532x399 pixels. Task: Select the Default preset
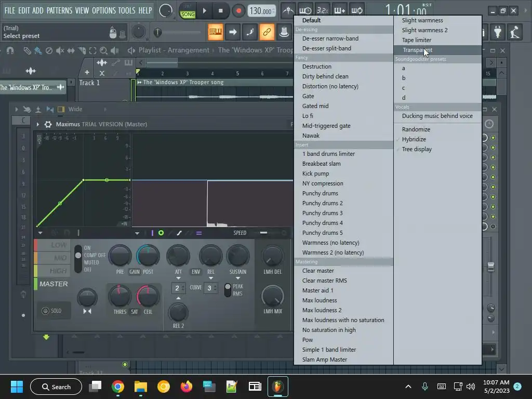coord(344,20)
